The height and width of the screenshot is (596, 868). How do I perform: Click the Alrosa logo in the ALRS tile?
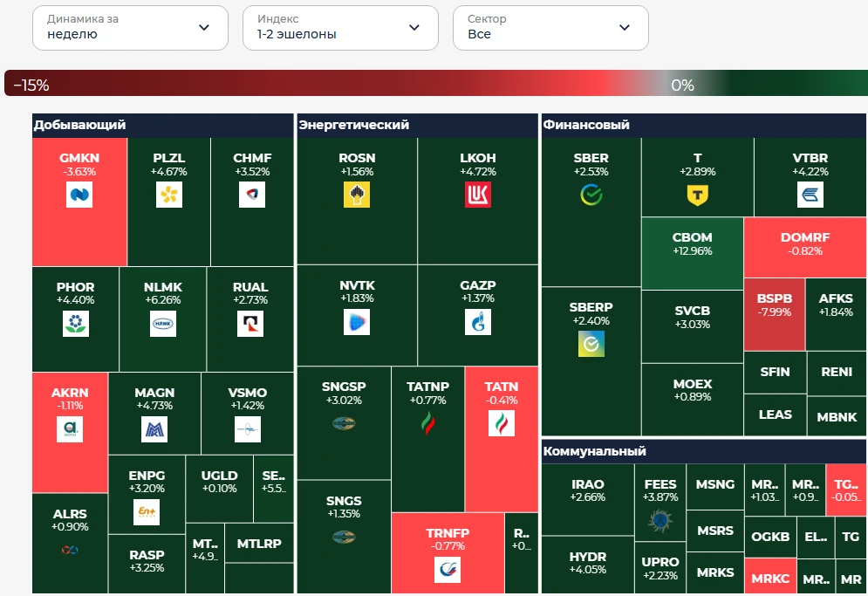[x=70, y=550]
